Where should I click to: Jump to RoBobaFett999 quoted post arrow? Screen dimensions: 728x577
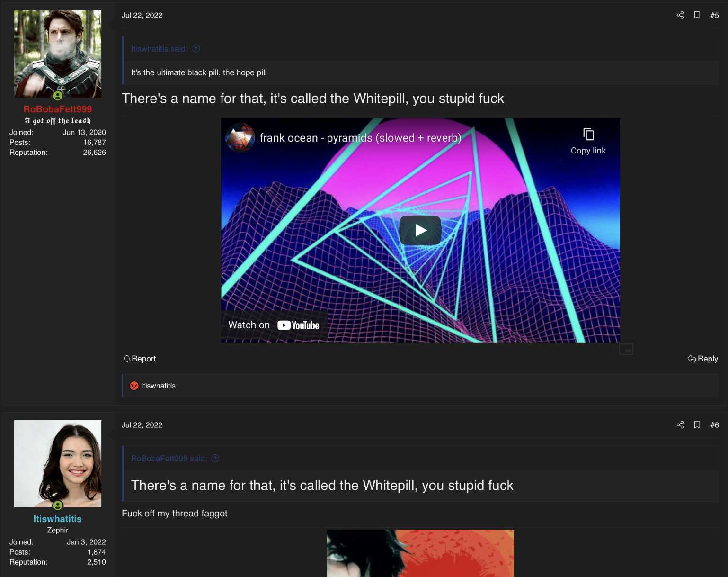(215, 459)
